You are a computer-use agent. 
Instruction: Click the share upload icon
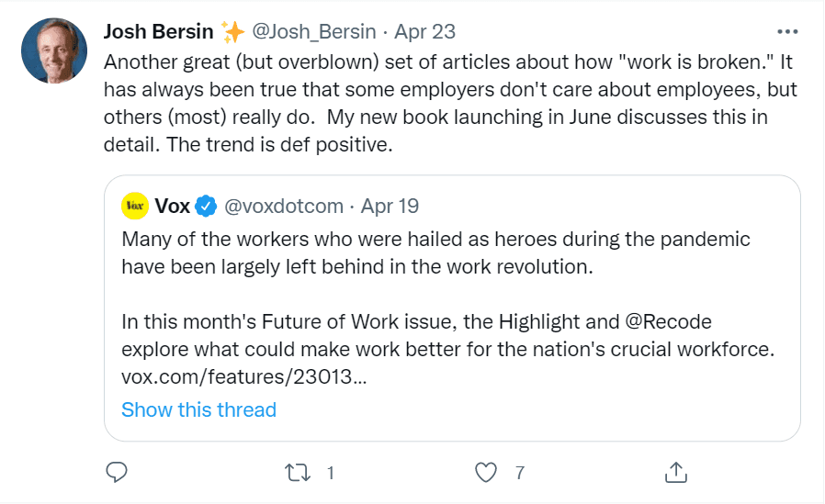pos(675,472)
